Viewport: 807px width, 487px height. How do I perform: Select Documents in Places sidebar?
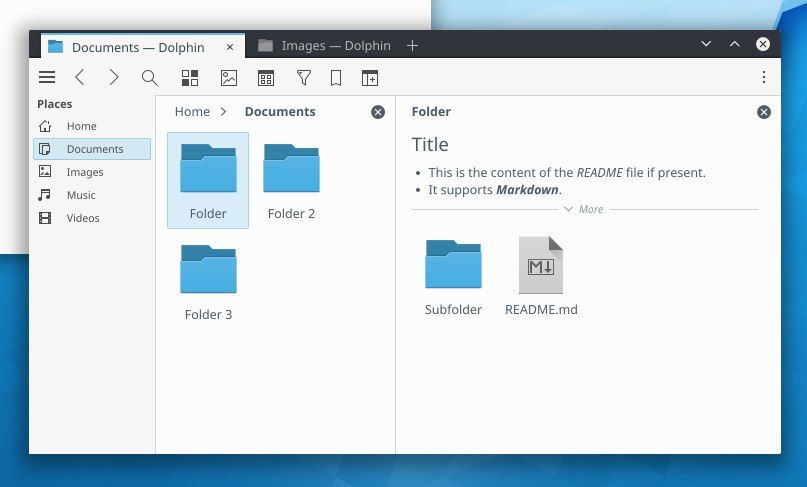coord(92,149)
